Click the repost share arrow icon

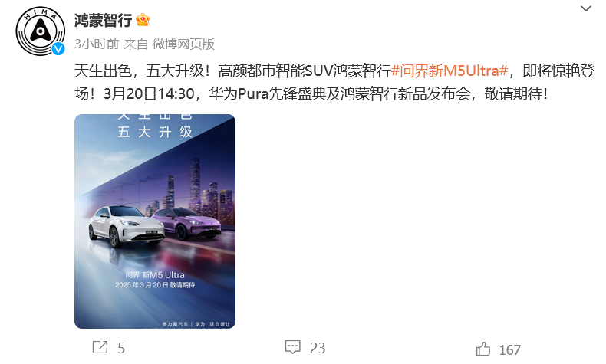pos(100,347)
